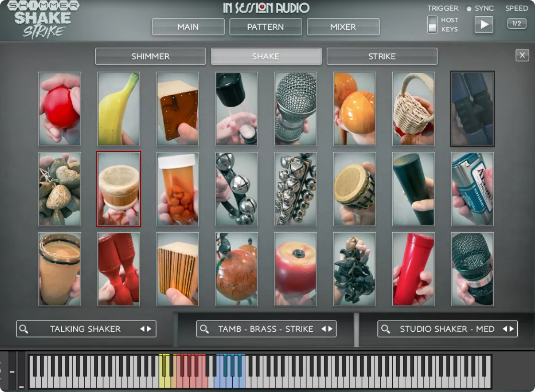The height and width of the screenshot is (392, 535).
Task: Select the engraved gourd shaker
Action: [x=237, y=269]
